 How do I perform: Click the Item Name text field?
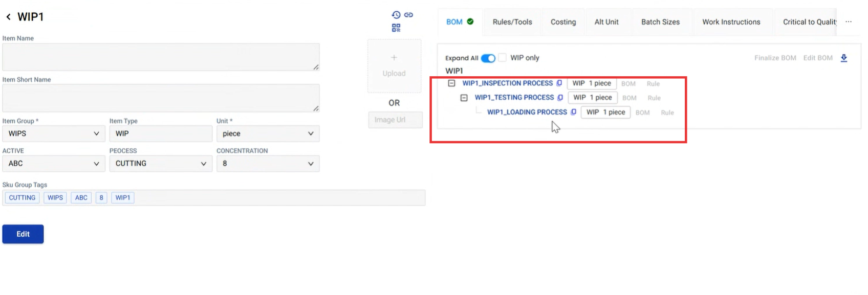point(161,57)
